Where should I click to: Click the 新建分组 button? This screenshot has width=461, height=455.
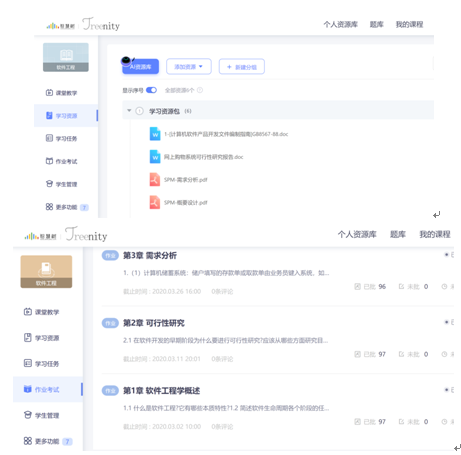tap(242, 67)
